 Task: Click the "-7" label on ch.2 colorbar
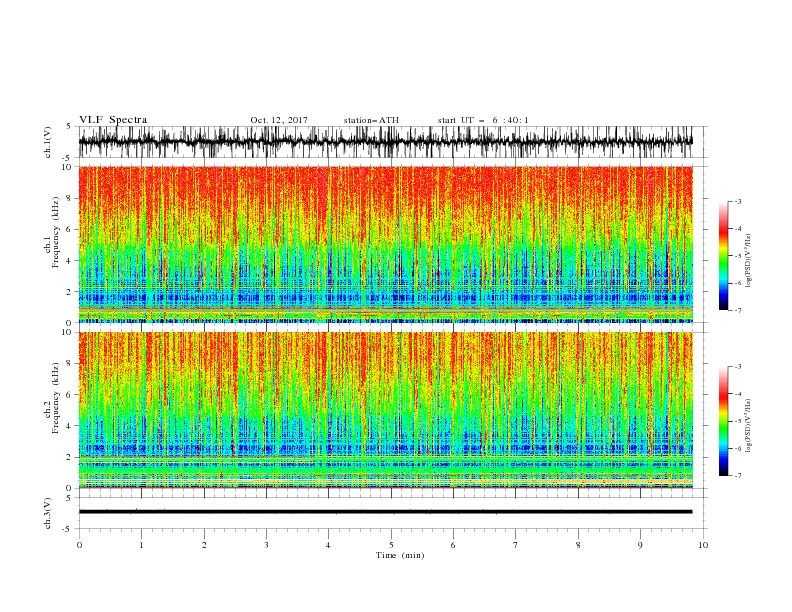(738, 476)
